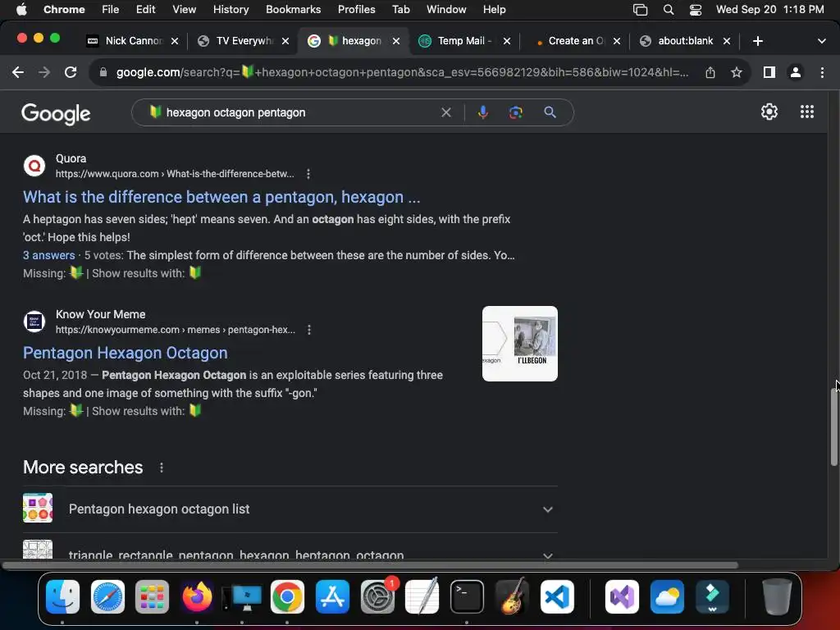Submit search with magnifier icon
The width and height of the screenshot is (840, 630).
pyautogui.click(x=550, y=112)
